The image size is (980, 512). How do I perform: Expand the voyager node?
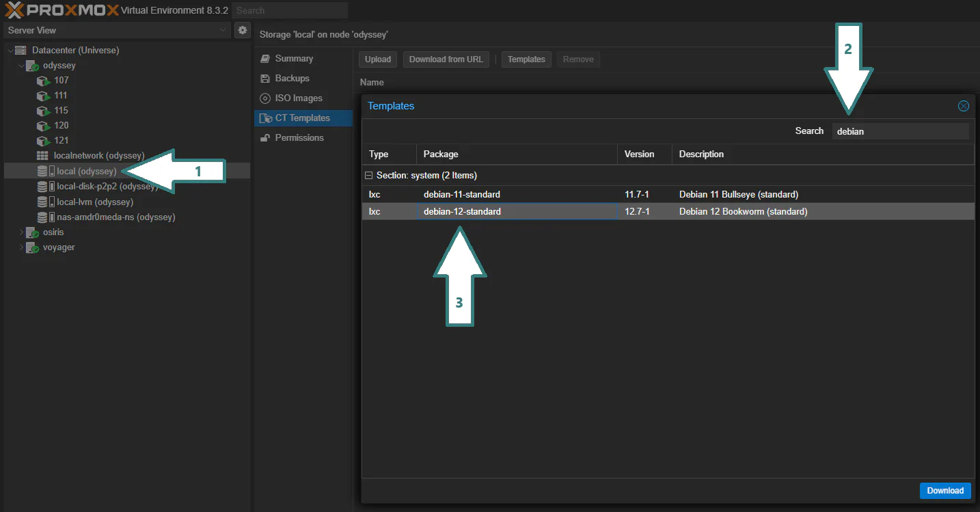(x=21, y=247)
